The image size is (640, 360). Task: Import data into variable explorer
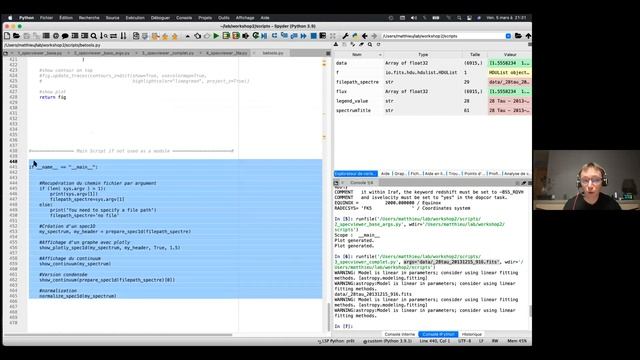click(336, 44)
